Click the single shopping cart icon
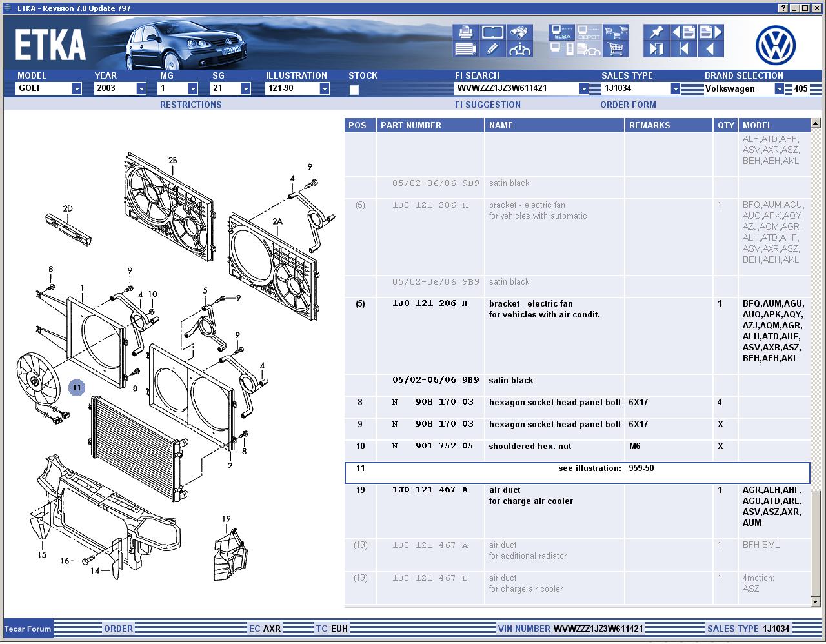Image resolution: width=826 pixels, height=644 pixels. [x=616, y=49]
